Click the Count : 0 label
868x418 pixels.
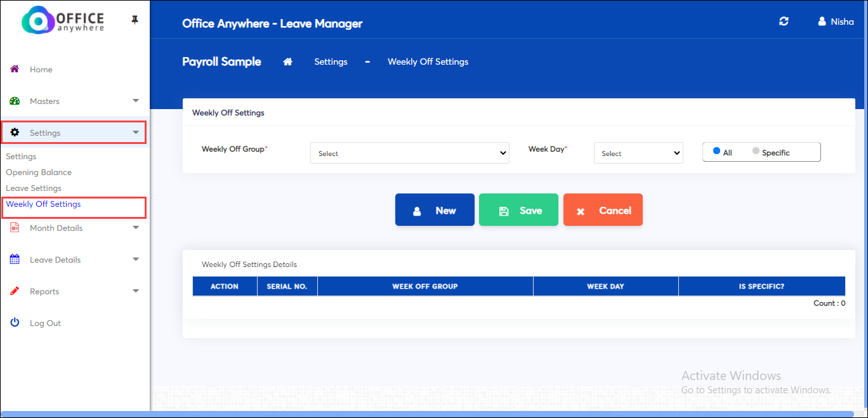(829, 303)
